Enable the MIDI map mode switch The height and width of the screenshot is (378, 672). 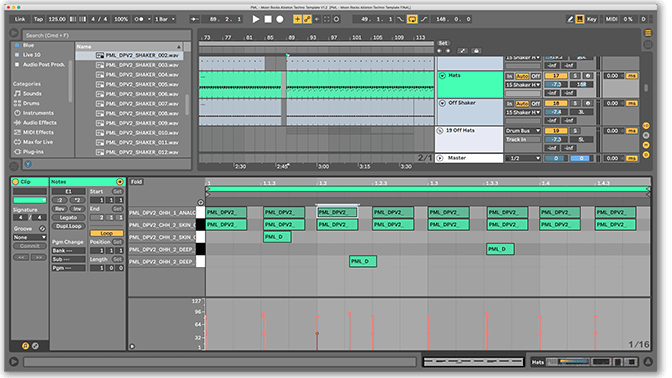(612, 19)
